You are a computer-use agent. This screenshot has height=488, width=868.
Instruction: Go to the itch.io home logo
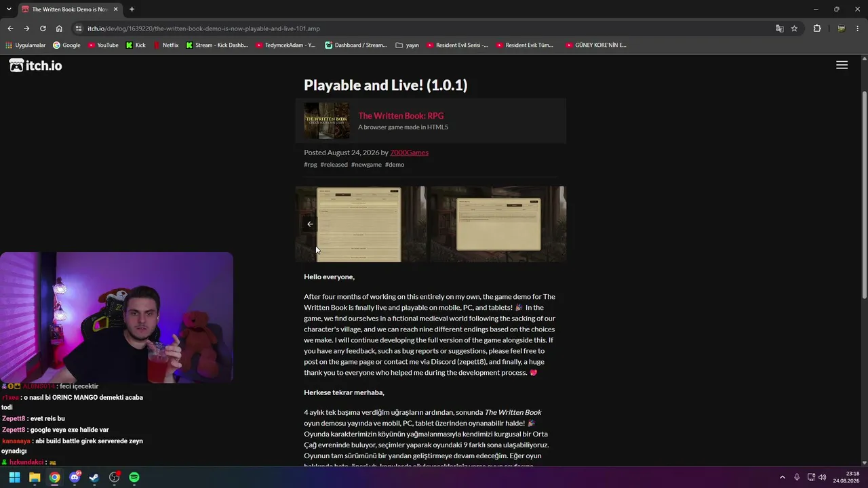tap(35, 65)
